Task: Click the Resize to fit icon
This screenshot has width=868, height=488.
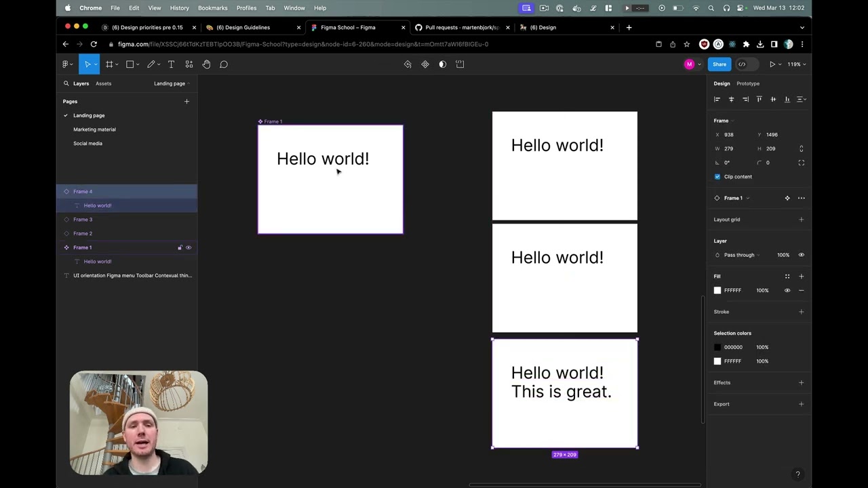Action: click(802, 163)
